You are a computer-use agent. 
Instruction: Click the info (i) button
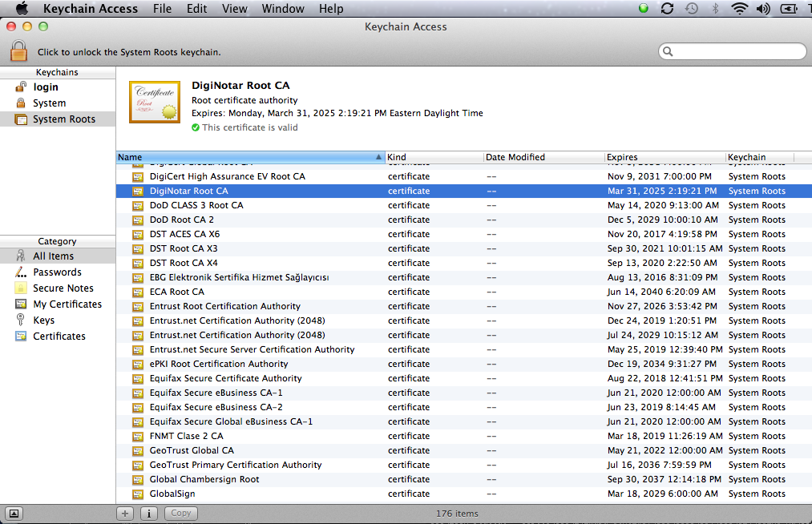click(149, 513)
